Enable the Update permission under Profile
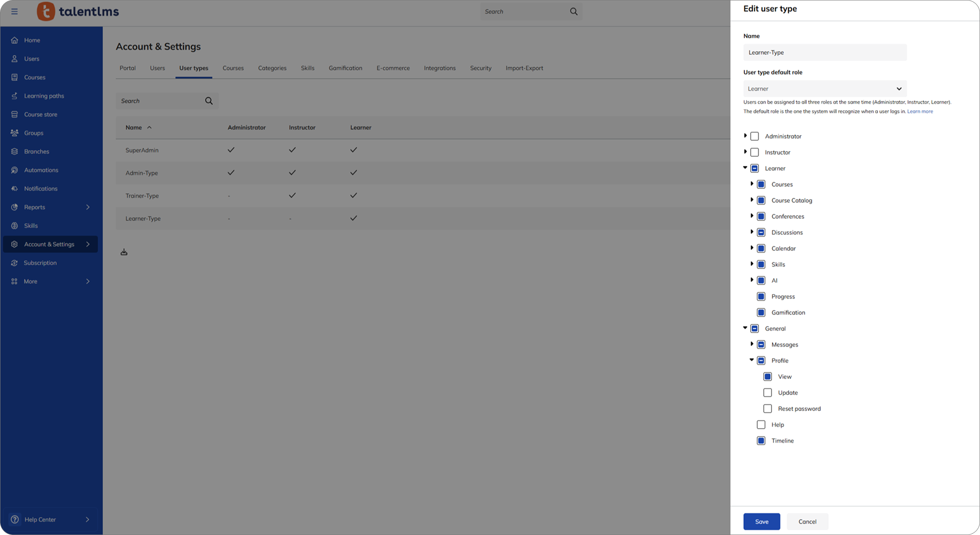The image size is (980, 535). point(768,392)
